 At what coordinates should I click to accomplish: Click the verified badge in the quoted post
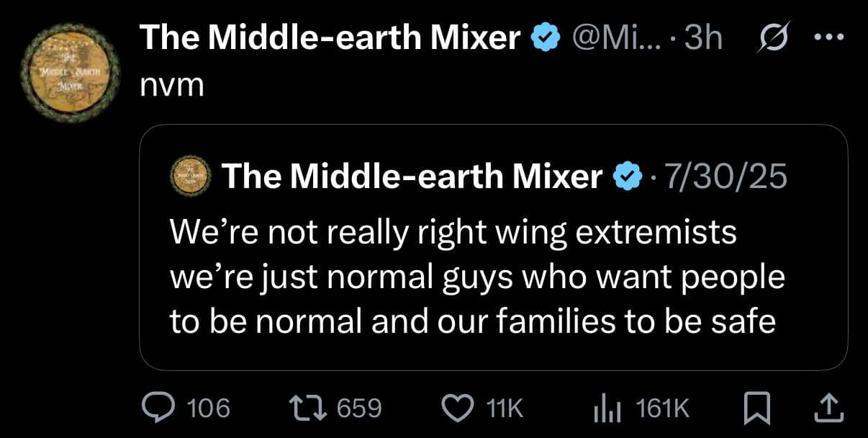pos(628,176)
